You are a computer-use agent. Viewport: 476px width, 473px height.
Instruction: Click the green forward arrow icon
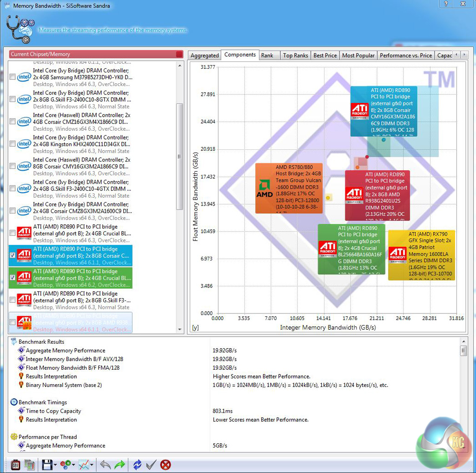[120, 465]
